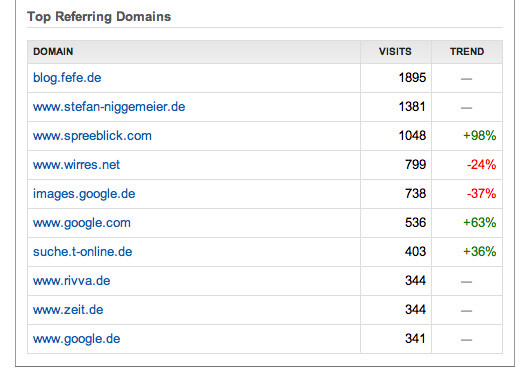Click the TREND column header
This screenshot has height=385, width=528.
point(467,52)
